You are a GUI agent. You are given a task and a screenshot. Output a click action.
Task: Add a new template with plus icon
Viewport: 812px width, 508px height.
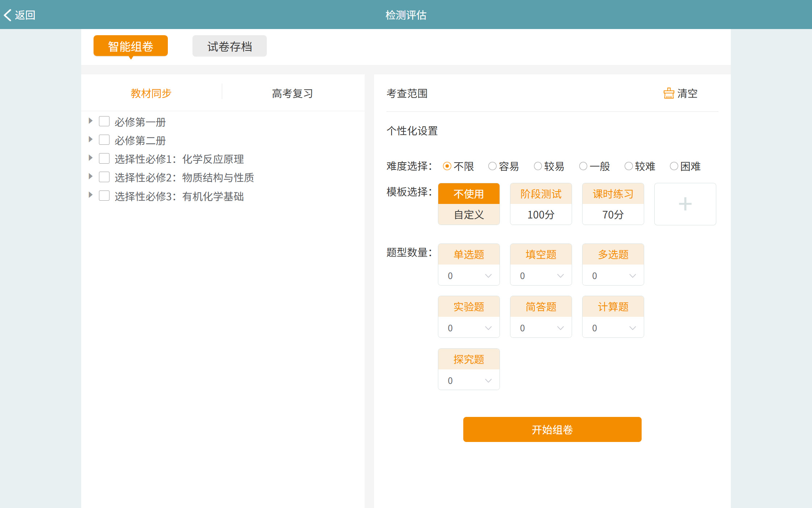point(685,204)
